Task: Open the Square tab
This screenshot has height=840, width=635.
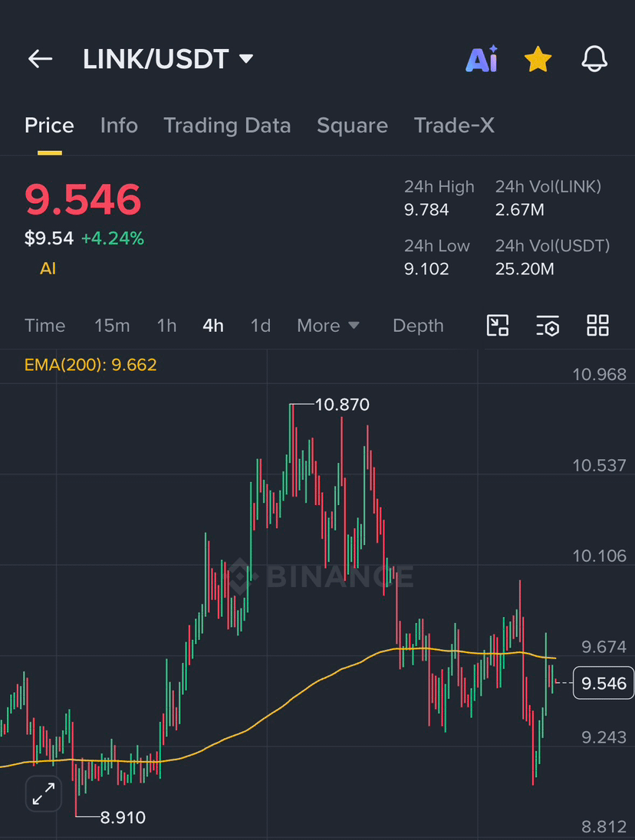Action: point(352,126)
